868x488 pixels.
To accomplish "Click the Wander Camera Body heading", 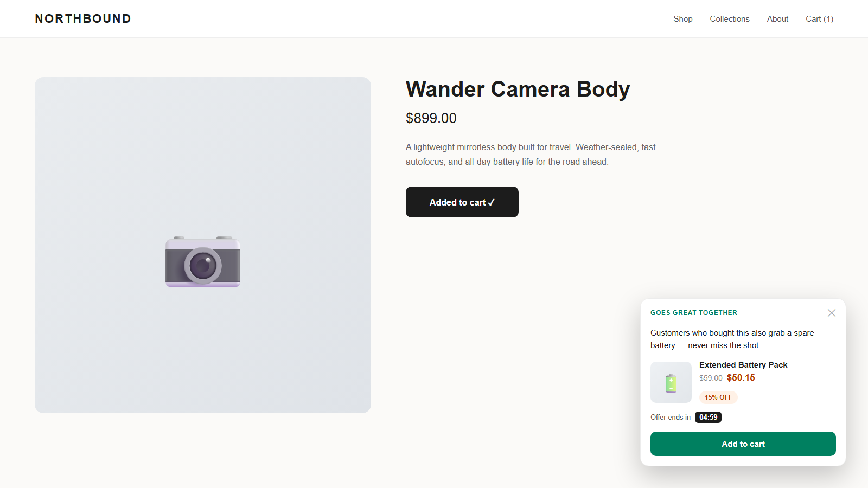I will [518, 89].
